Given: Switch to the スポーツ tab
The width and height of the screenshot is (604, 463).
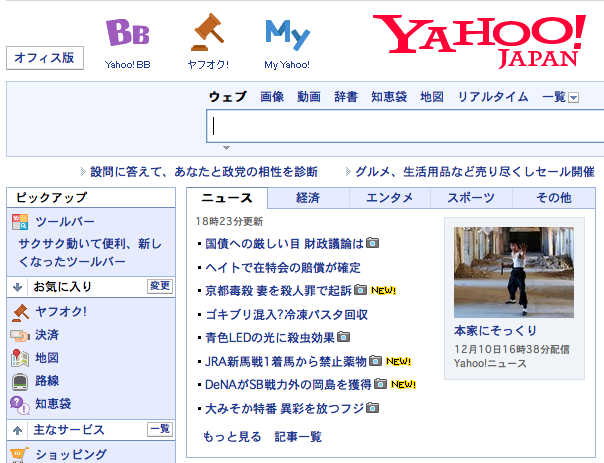Looking at the screenshot, I should click(471, 198).
